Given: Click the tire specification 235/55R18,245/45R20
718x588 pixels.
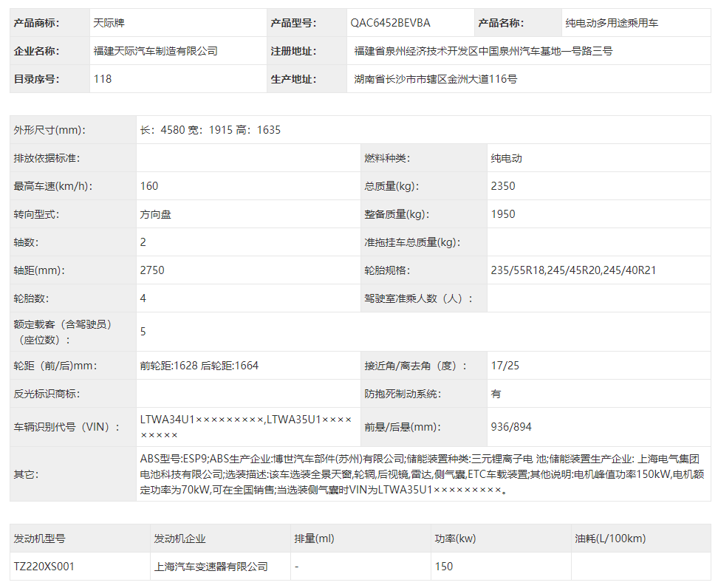Looking at the screenshot, I should click(x=573, y=270).
